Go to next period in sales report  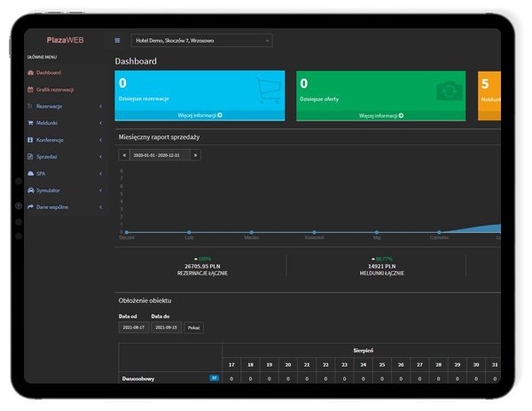pyautogui.click(x=195, y=155)
